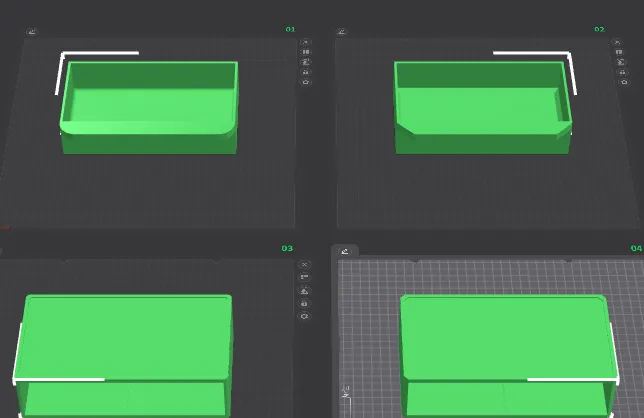Edit plate 04 name using pencil icon
This screenshot has width=644, height=418.
[345, 251]
